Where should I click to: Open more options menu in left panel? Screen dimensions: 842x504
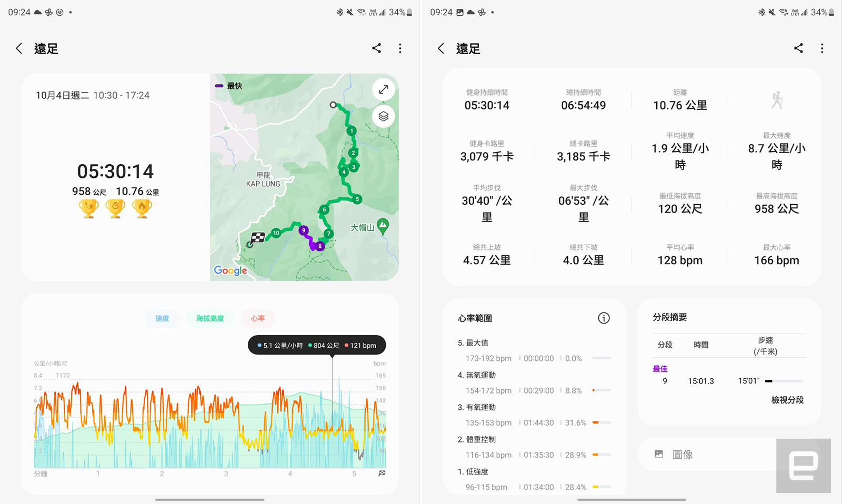tap(400, 48)
